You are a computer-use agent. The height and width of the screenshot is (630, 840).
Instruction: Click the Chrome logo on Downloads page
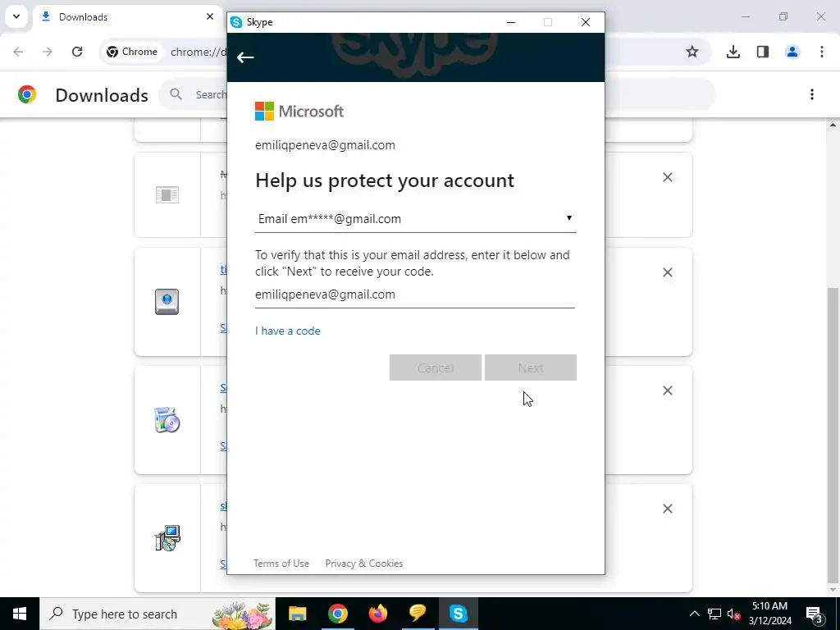27,94
